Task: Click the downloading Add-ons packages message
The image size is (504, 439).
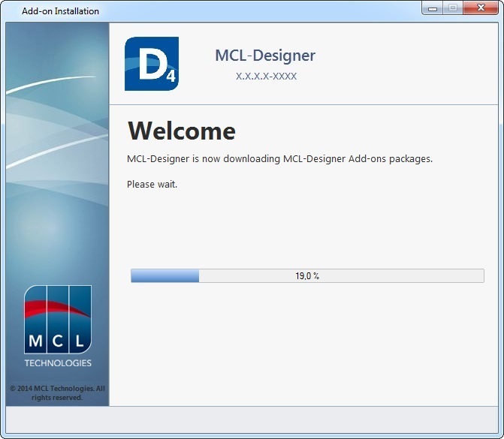Action: (x=280, y=159)
